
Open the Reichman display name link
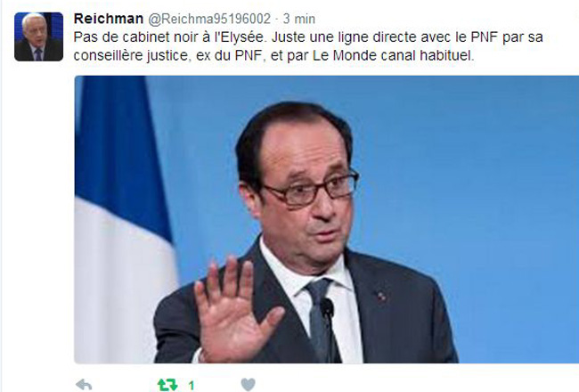pos(109,19)
